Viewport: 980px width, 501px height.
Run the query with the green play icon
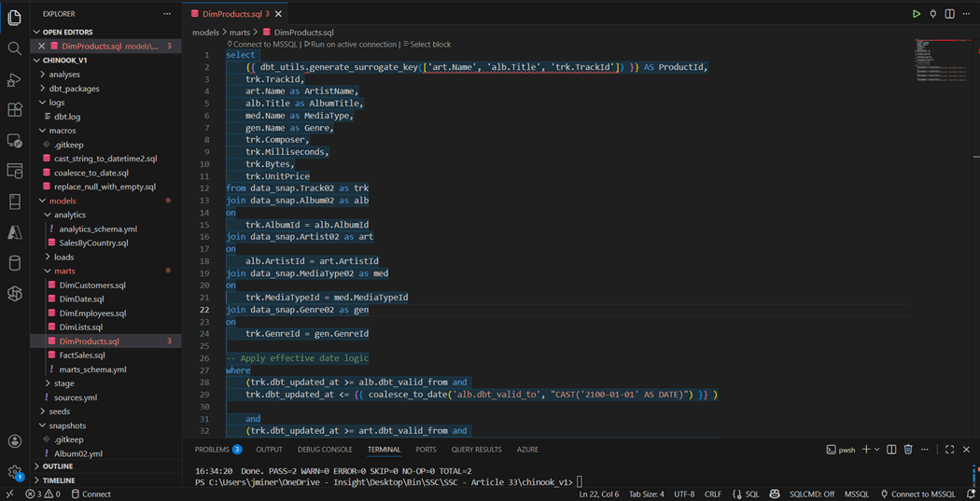tap(916, 14)
